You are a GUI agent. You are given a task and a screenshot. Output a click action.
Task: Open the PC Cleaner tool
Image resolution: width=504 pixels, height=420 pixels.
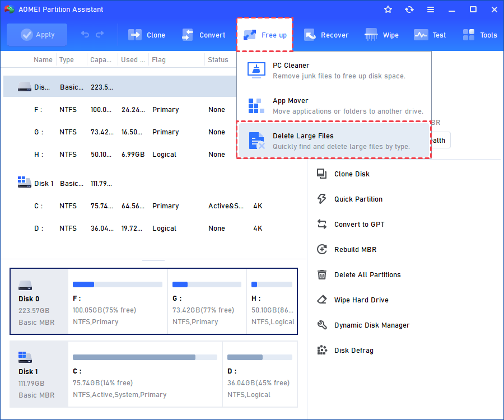point(291,70)
